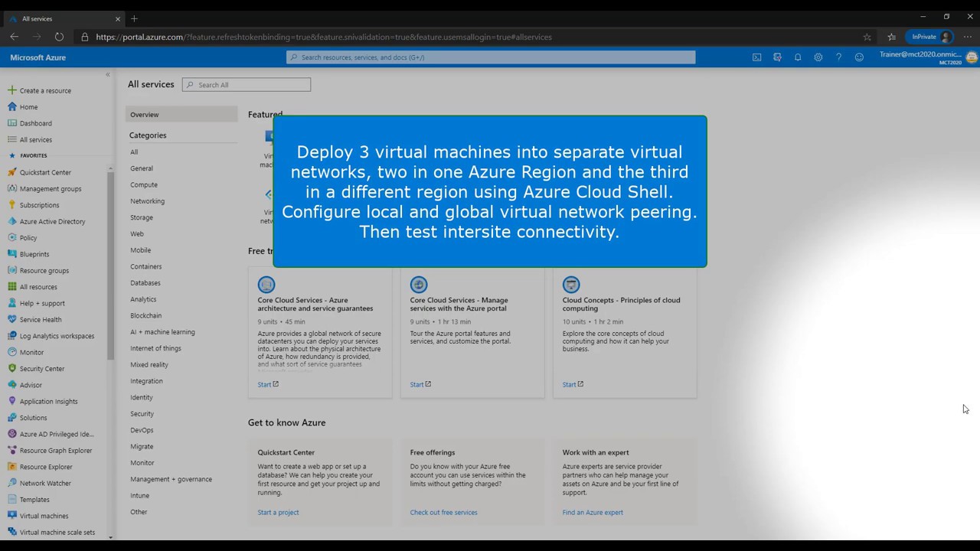Click the Dashboard icon in sidebar
The width and height of the screenshot is (980, 551).
11,123
